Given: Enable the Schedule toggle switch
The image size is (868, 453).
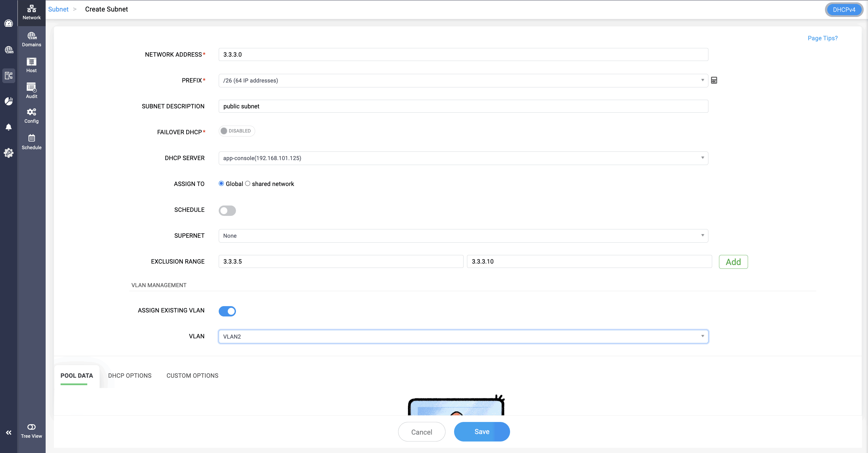Looking at the screenshot, I should pyautogui.click(x=227, y=210).
